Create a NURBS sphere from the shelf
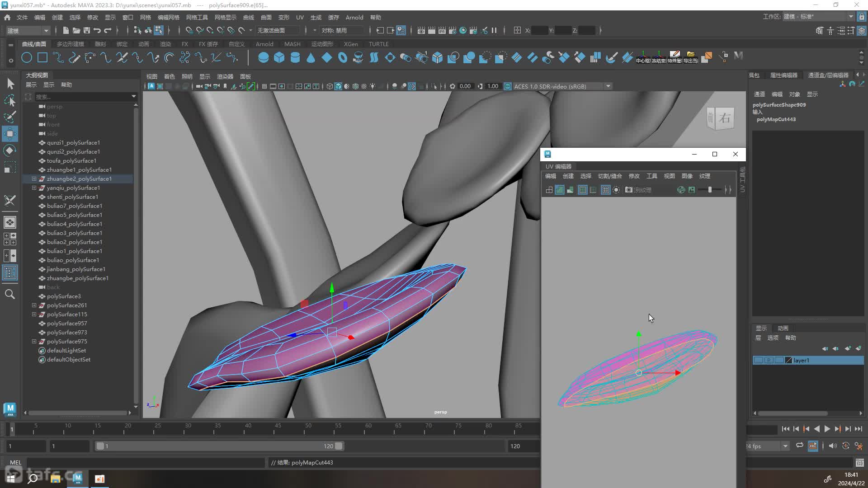Image resolution: width=868 pixels, height=488 pixels. 263,57
